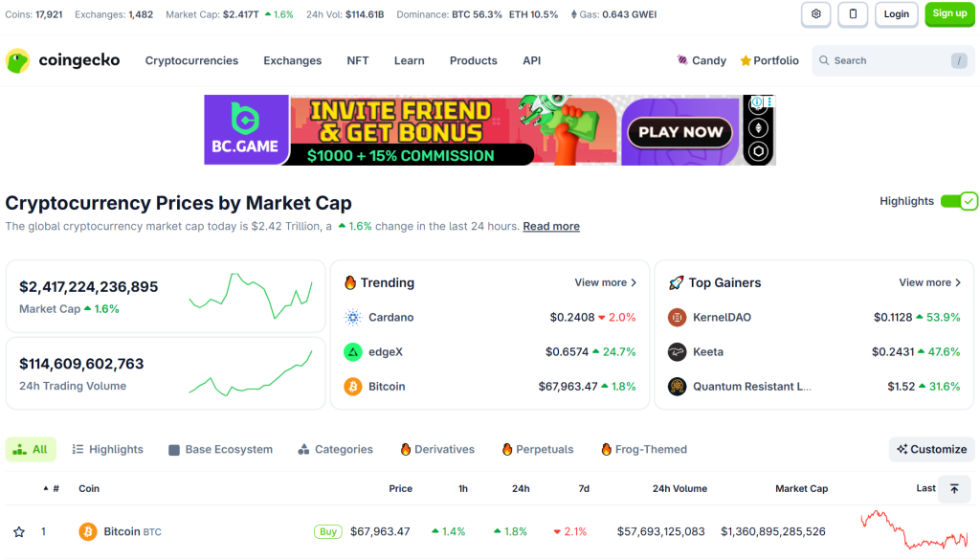The height and width of the screenshot is (560, 980).
Task: Click the Bitcoin coin icon in table
Action: click(88, 531)
